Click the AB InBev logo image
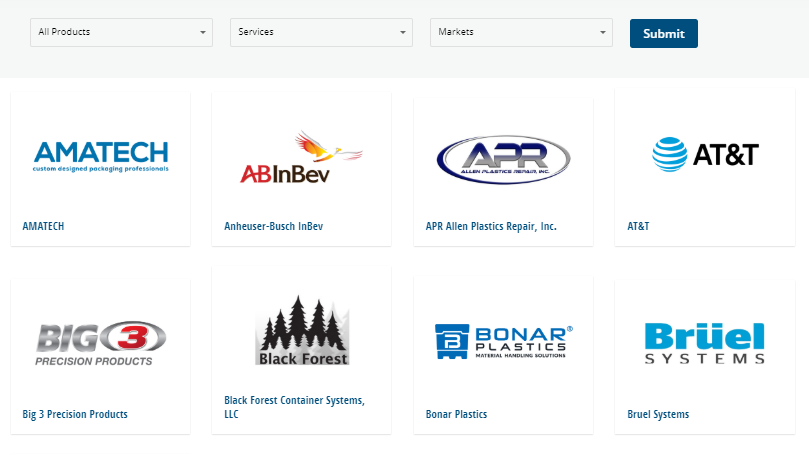This screenshot has height=455, width=809. pos(301,157)
